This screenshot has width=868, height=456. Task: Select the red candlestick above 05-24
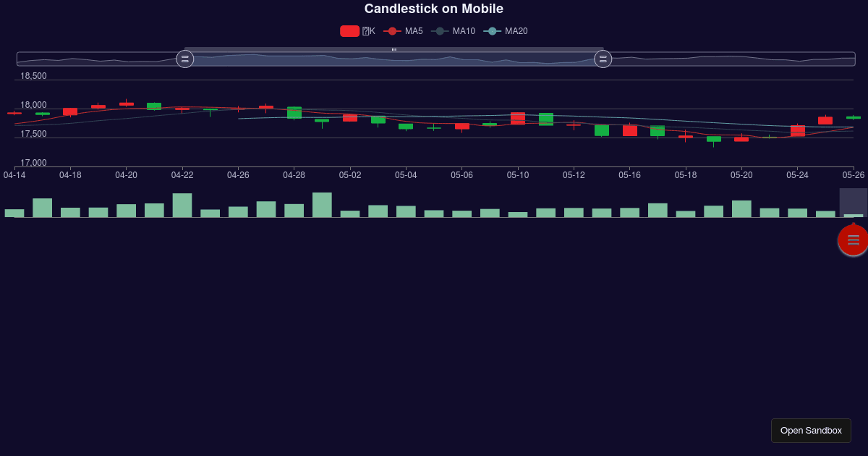[x=798, y=131]
